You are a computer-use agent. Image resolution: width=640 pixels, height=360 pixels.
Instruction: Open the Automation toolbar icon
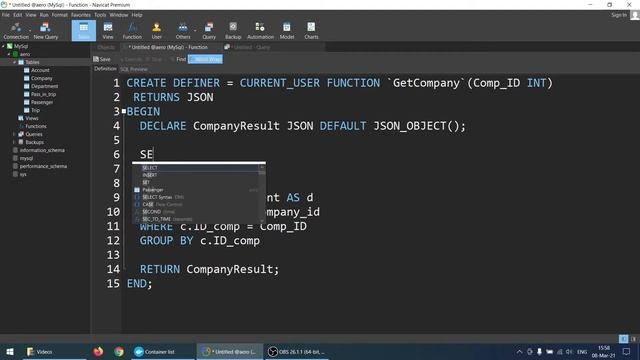(260, 31)
